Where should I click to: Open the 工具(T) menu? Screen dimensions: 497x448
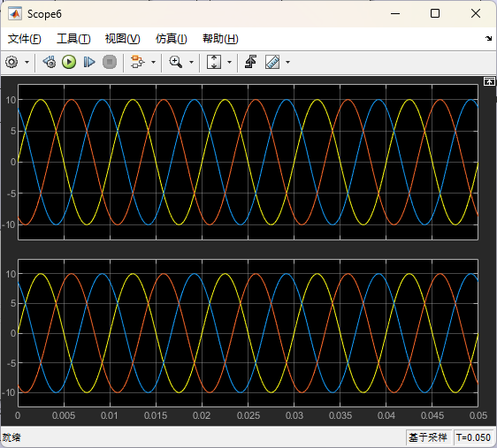point(73,39)
